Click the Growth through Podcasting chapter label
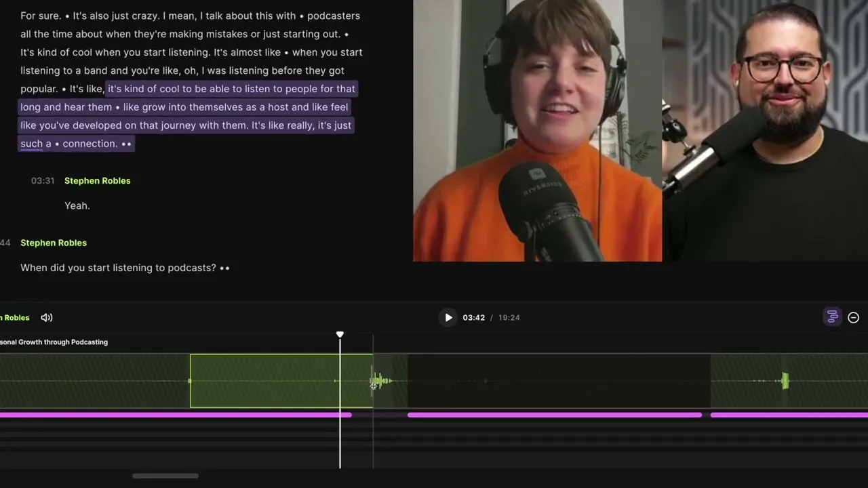This screenshot has height=488, width=868. (x=54, y=342)
